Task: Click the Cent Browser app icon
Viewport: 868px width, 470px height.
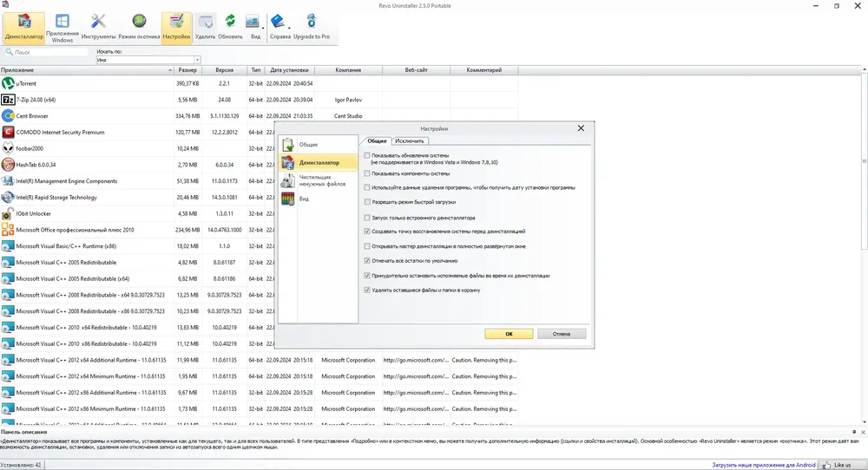Action: pyautogui.click(x=8, y=116)
